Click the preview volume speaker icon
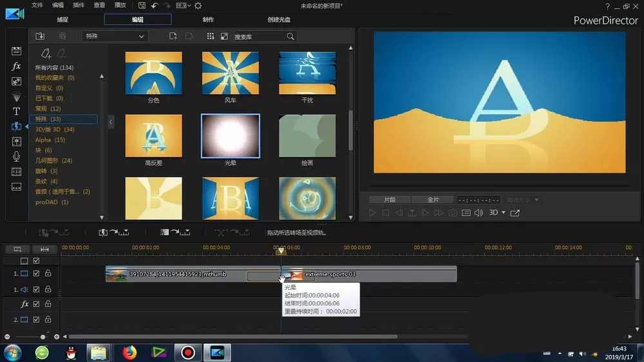The image size is (644, 362). (x=479, y=213)
